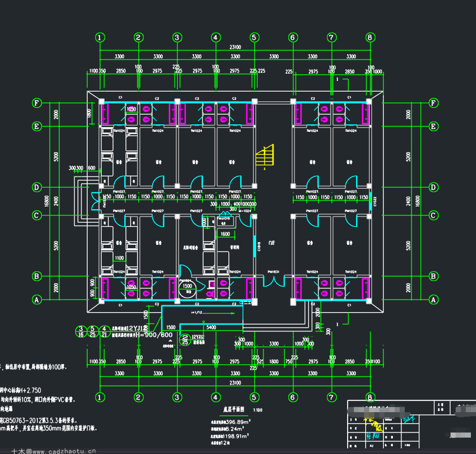This screenshot has width=476, height=454.
Task: Click axis bubble C on the right side
Action: pos(433,215)
